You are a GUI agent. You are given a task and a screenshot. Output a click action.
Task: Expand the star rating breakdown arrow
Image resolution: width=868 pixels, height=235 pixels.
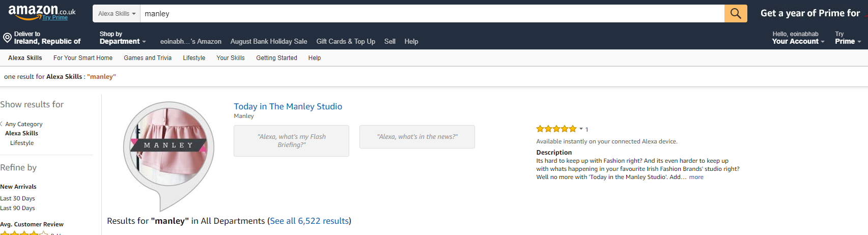pyautogui.click(x=581, y=129)
